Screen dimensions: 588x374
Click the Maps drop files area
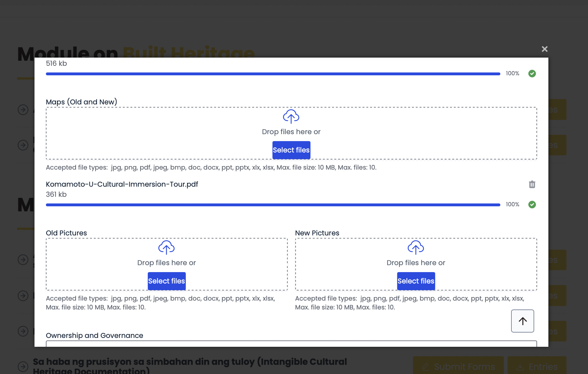coord(158,133)
